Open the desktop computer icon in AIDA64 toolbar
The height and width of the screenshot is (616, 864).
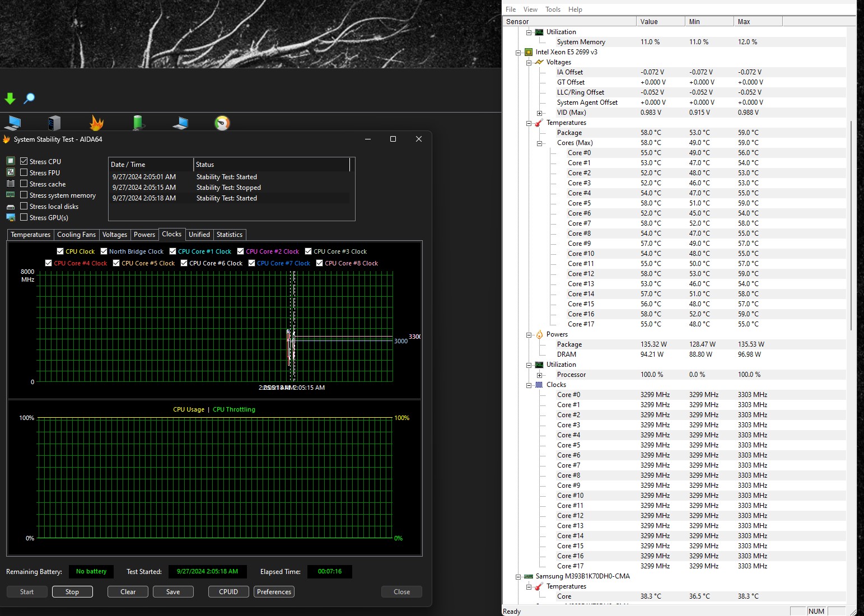[x=12, y=123]
